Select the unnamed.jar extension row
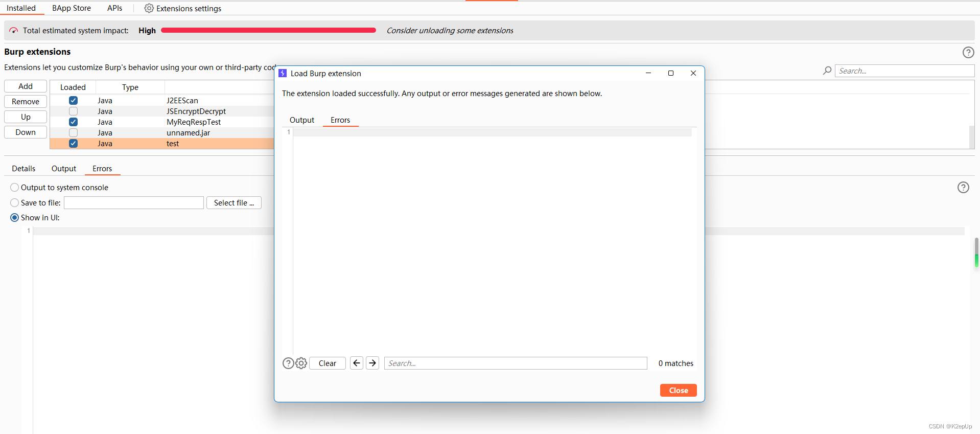The height and width of the screenshot is (434, 980). (x=162, y=133)
